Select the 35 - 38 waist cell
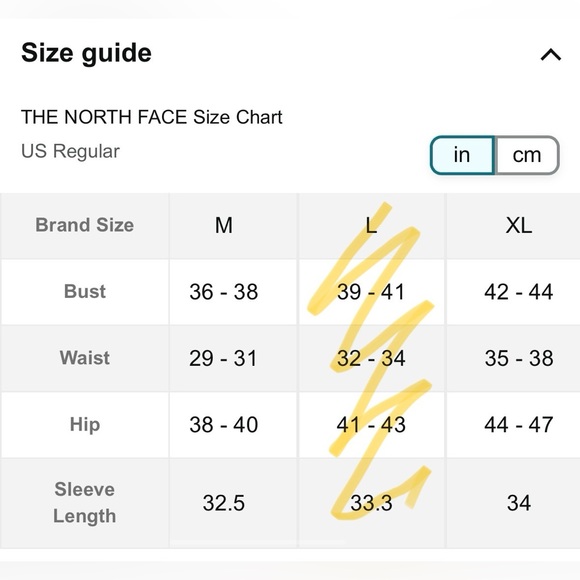The height and width of the screenshot is (580, 580). tap(519, 358)
